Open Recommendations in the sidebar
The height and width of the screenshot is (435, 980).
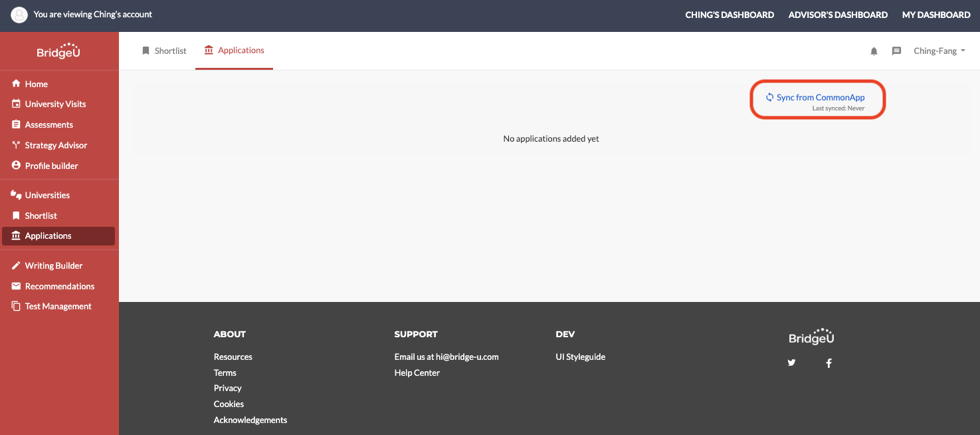tap(58, 286)
